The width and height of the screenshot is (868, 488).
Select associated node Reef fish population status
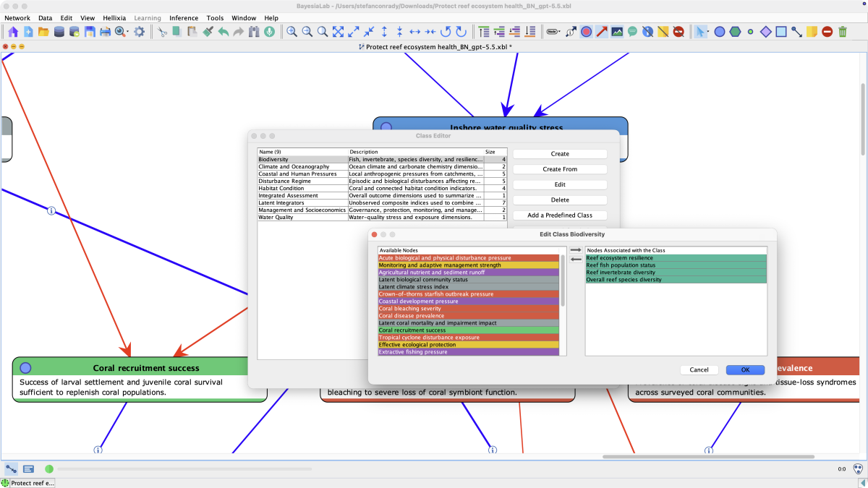676,265
